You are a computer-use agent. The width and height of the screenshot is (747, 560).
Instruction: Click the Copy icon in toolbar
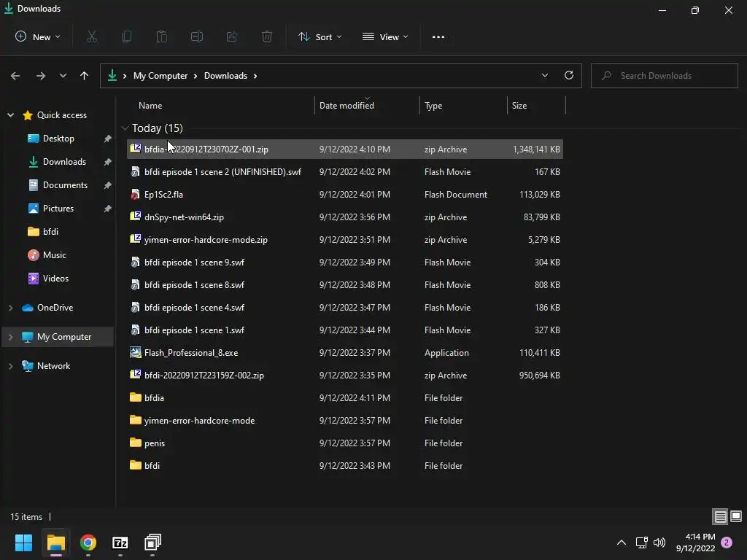pyautogui.click(x=127, y=36)
